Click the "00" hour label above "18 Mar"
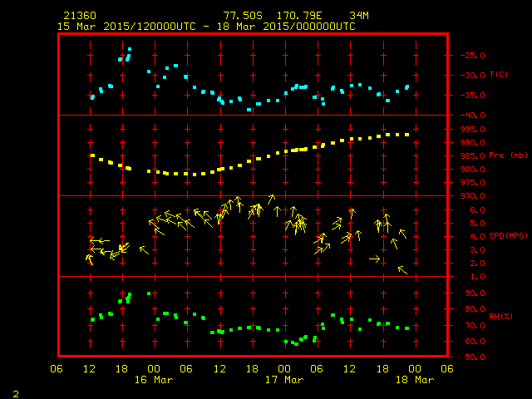Screen dimensions: 532x399 (x=415, y=369)
